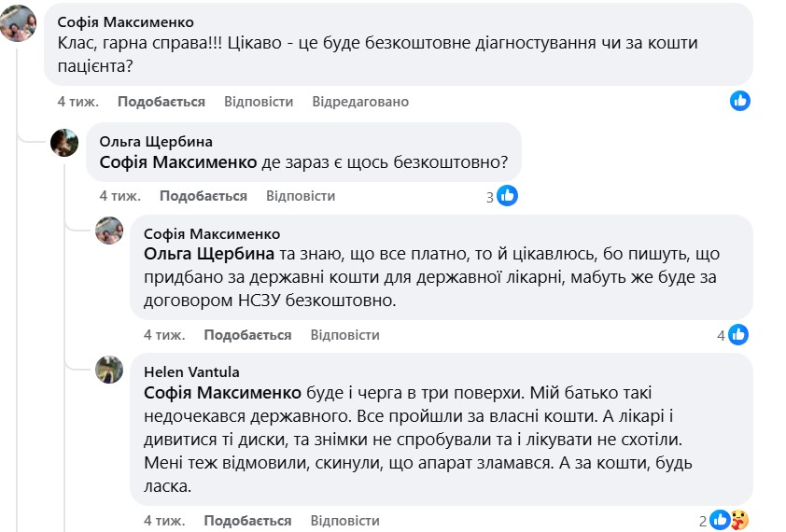Click the 4 тиж. timestamp under Helen's comment

point(164,520)
